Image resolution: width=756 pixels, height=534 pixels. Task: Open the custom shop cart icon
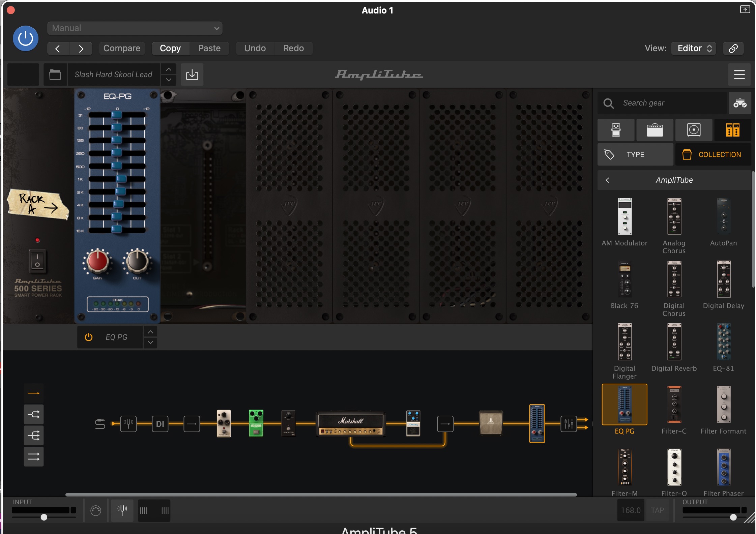[740, 103]
